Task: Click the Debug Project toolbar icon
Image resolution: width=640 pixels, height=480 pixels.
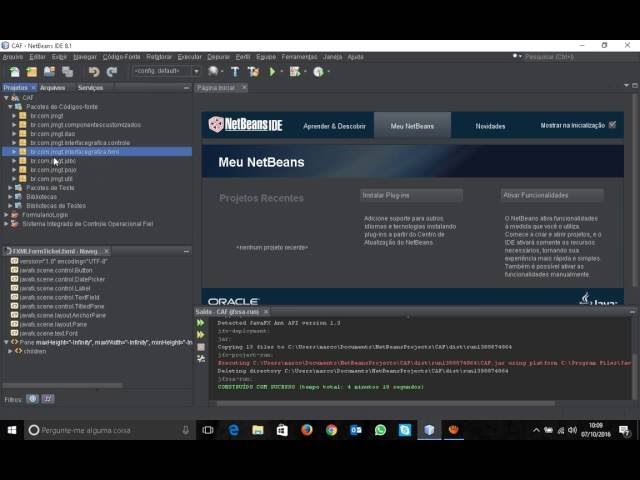Action: 295,72
